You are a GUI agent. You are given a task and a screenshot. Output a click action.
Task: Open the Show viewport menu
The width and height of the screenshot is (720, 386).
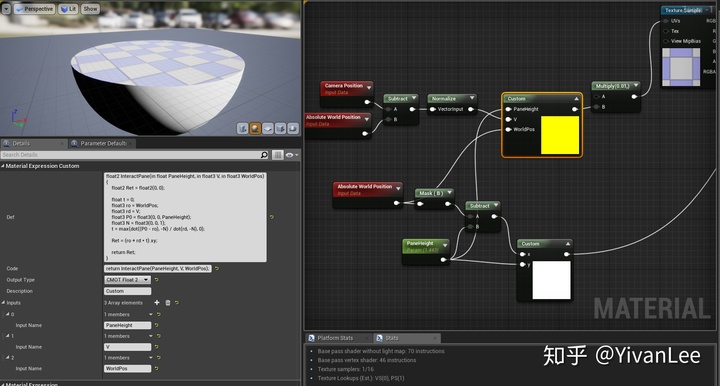[90, 9]
